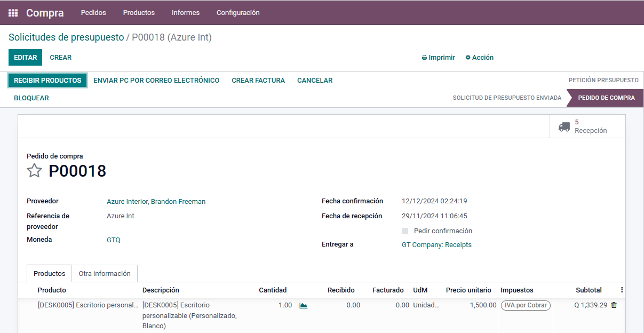Go back to Solicitudes de presupuesto breadcrumb
Screen dimensions: 644x333
click(x=66, y=37)
